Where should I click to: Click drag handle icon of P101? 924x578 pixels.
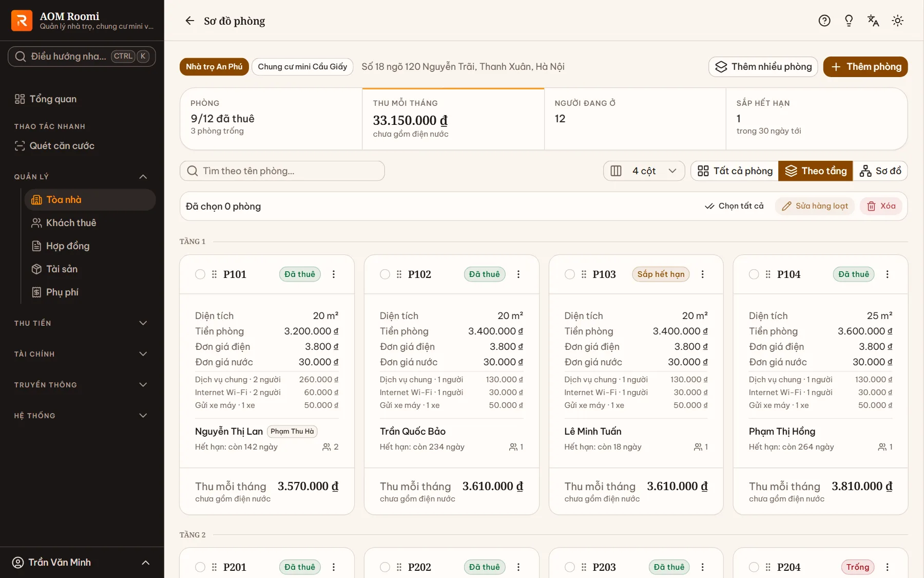pos(215,274)
